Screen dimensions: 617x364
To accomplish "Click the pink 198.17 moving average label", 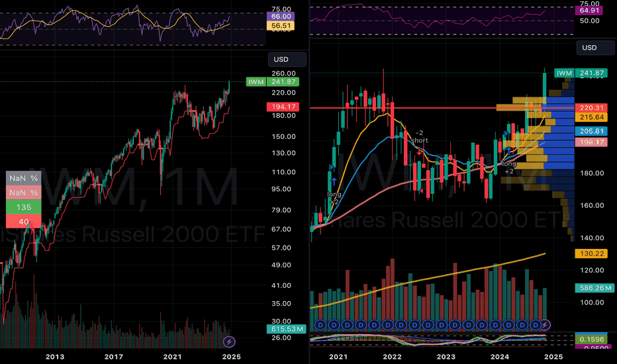I will (x=591, y=142).
